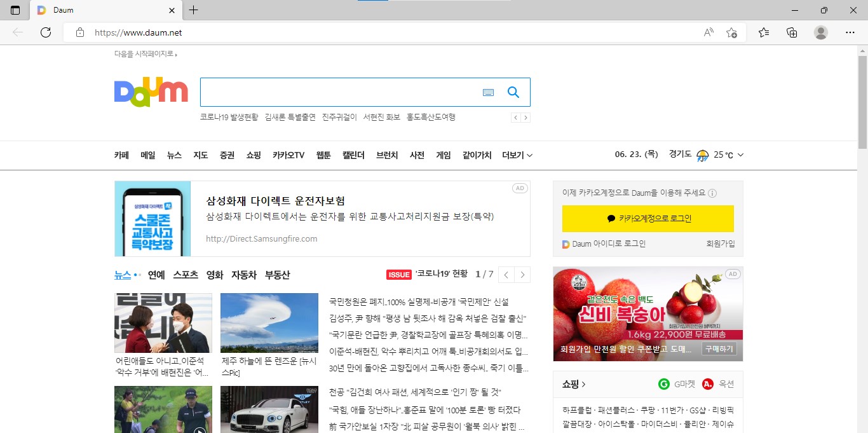View site information lock icon
The width and height of the screenshot is (868, 433).
79,32
